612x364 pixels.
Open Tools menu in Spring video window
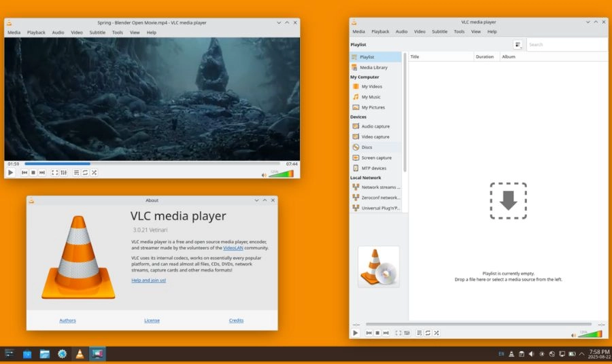[x=118, y=33]
